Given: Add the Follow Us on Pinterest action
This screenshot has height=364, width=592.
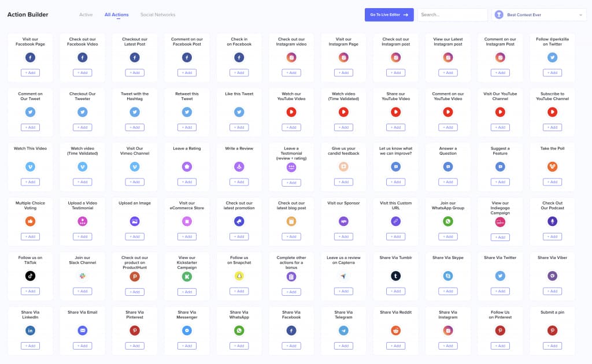Looking at the screenshot, I should 500,346.
